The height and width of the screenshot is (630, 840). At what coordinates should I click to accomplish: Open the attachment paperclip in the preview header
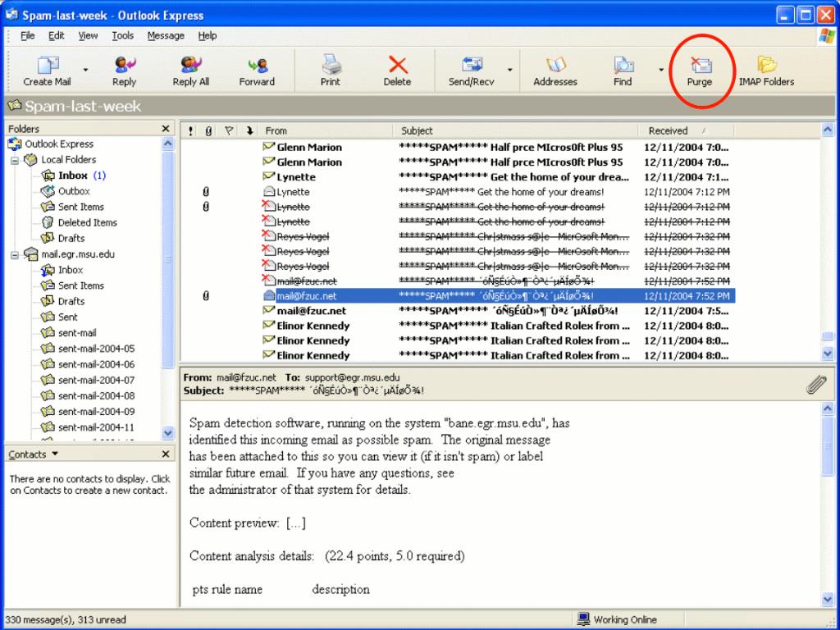tap(816, 384)
